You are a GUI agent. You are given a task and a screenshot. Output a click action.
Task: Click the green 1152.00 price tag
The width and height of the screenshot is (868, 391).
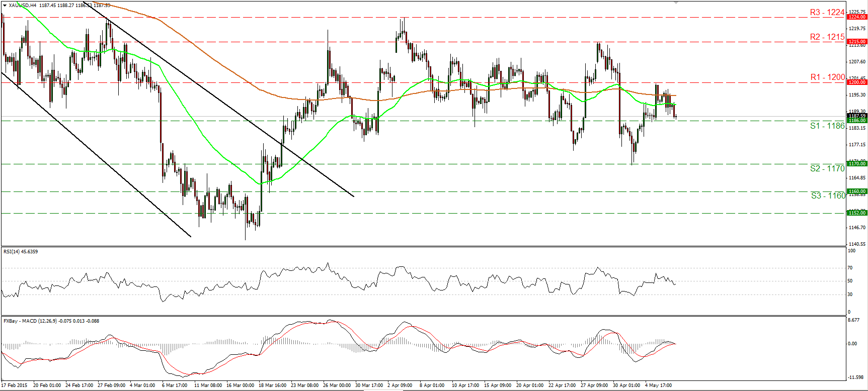(x=857, y=213)
